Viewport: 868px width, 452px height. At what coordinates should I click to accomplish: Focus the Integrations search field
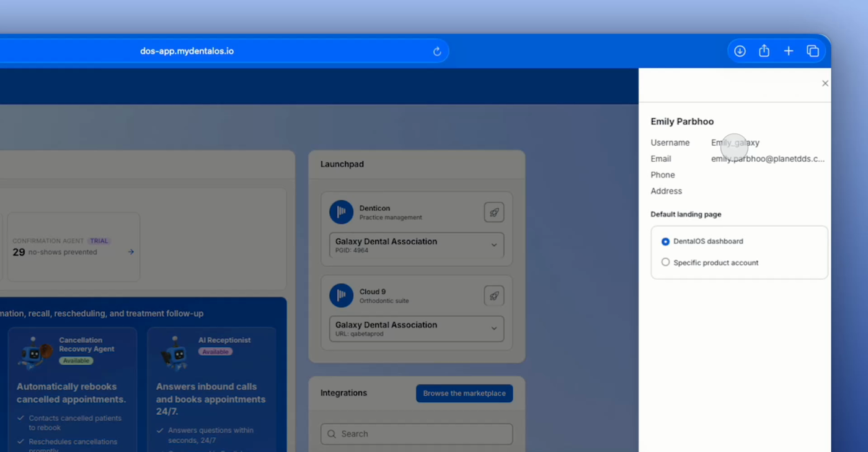[417, 434]
